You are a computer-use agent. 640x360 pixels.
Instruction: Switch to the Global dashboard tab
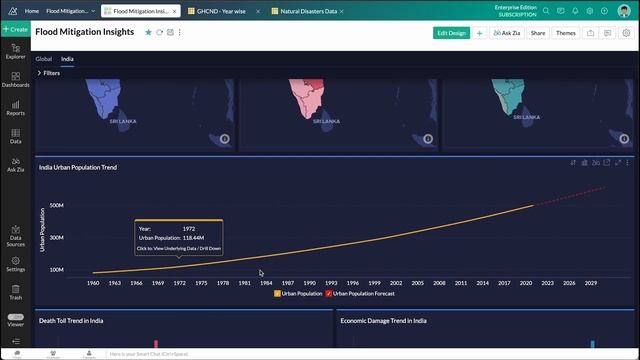pos(44,59)
